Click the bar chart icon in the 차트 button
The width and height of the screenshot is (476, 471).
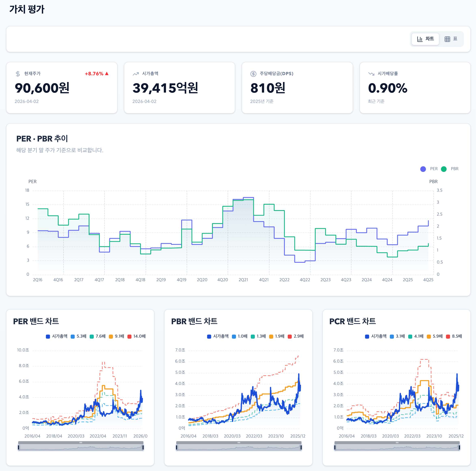(420, 39)
